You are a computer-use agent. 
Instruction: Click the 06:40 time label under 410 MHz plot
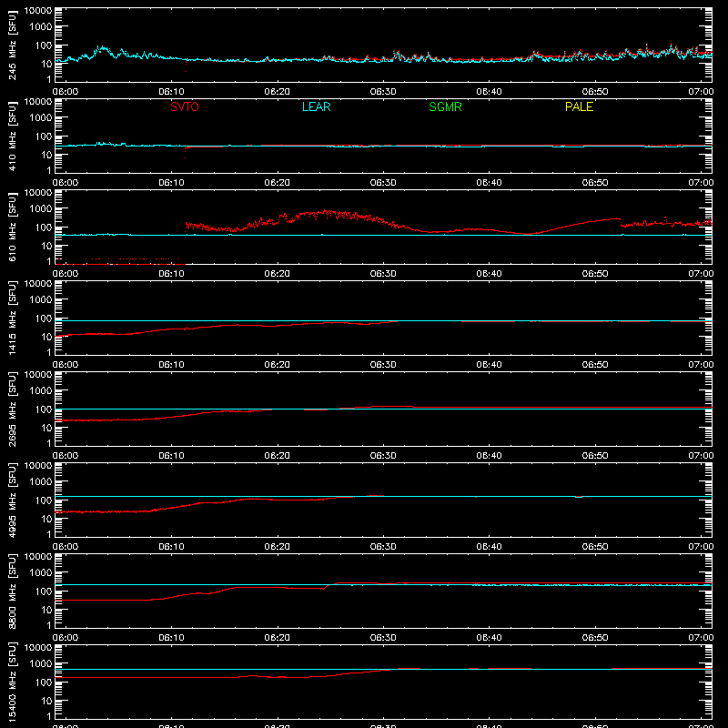pyautogui.click(x=489, y=183)
